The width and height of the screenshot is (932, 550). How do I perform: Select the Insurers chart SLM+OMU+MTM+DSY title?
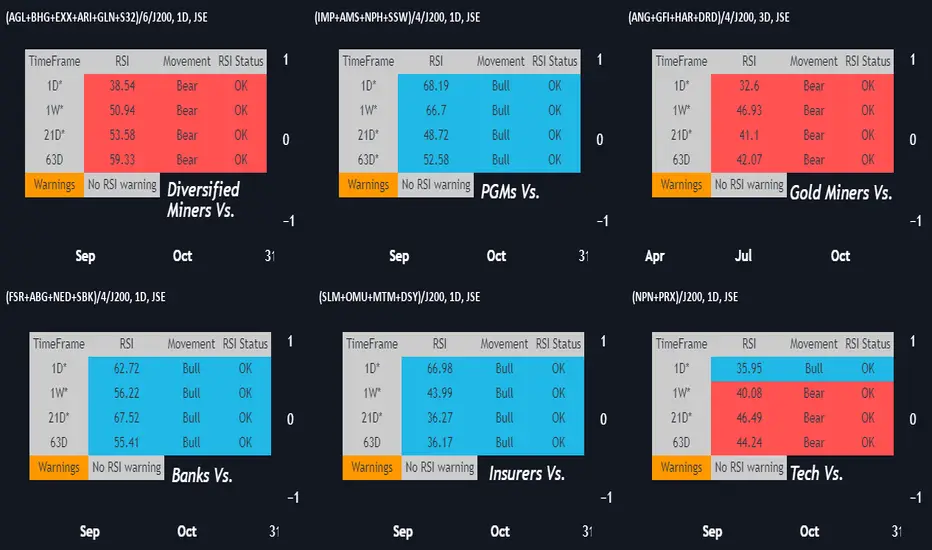point(399,297)
